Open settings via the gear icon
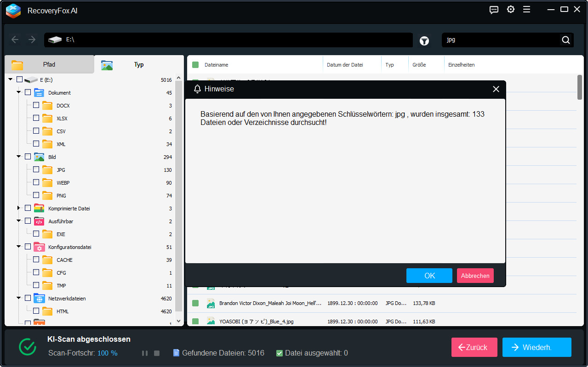Viewport: 588px width, 367px height. (x=511, y=10)
